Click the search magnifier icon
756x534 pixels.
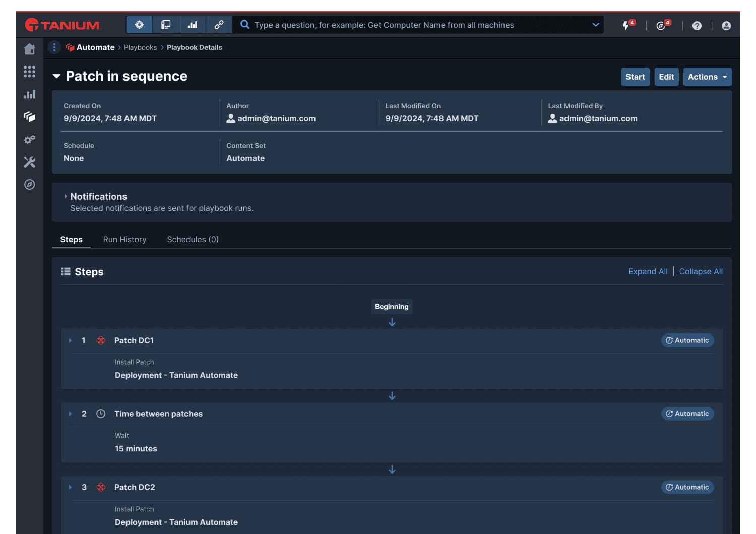tap(245, 24)
